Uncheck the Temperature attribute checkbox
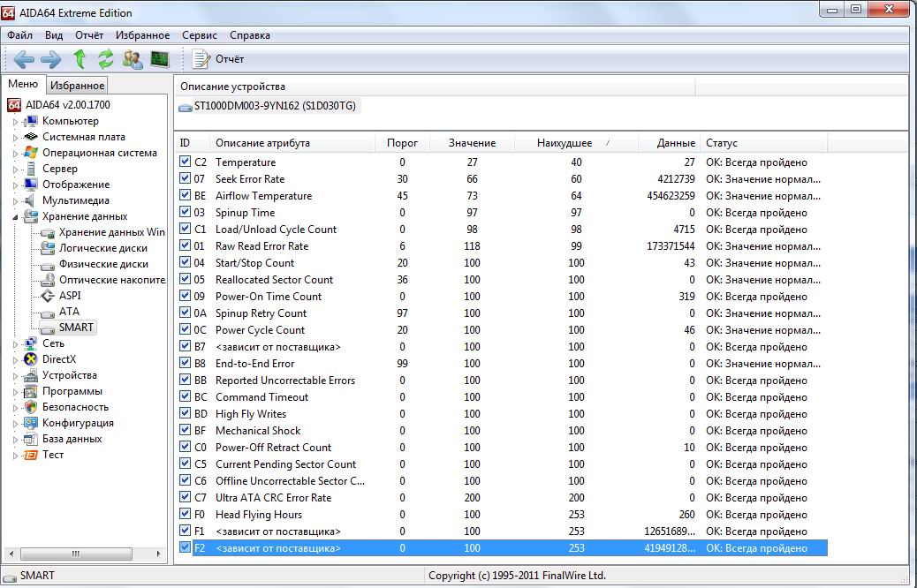Viewport: 917px width, 588px height. [x=185, y=162]
